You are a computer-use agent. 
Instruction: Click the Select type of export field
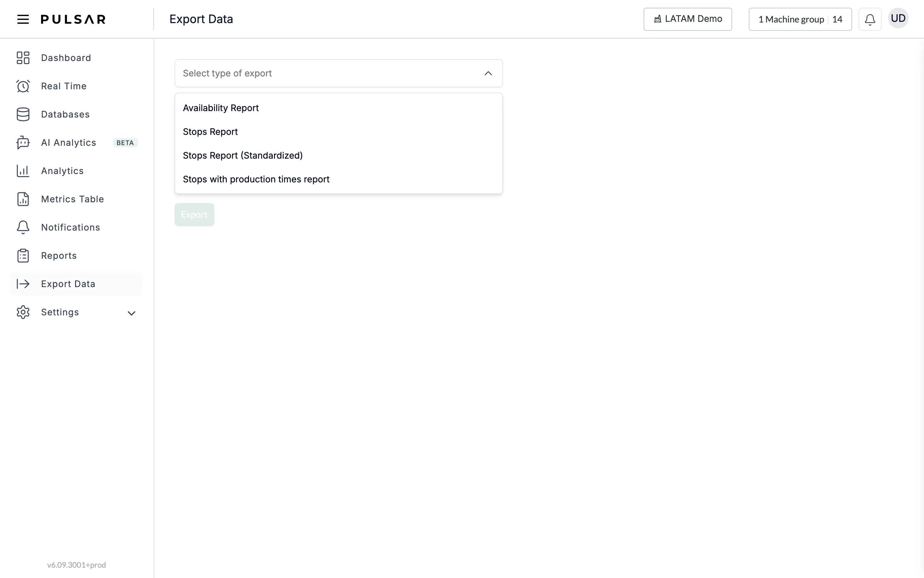(339, 73)
